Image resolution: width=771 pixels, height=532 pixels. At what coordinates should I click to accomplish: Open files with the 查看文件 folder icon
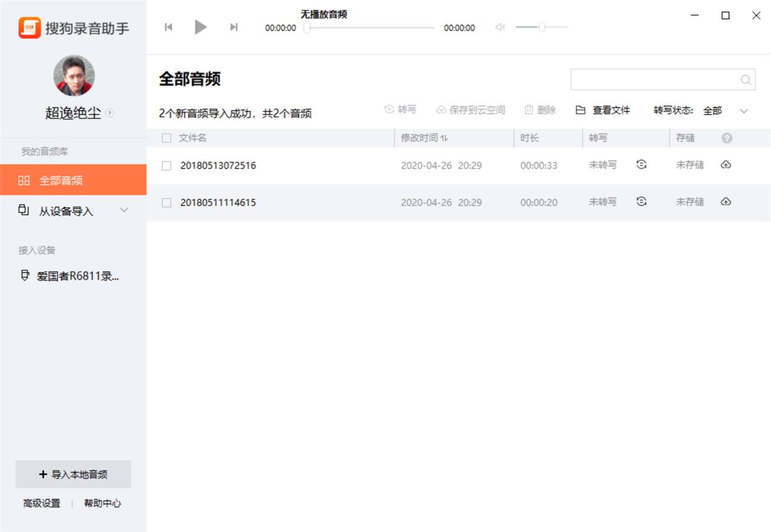(580, 110)
